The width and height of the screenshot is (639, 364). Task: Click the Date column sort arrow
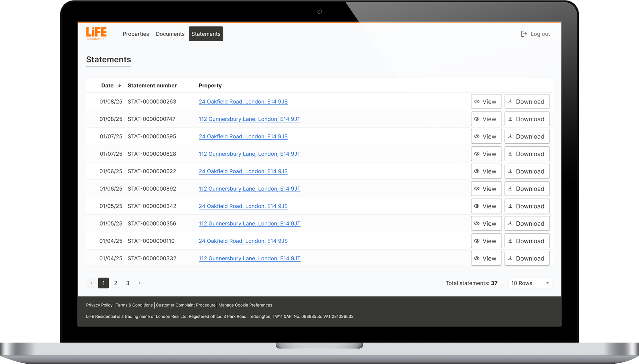coord(119,85)
